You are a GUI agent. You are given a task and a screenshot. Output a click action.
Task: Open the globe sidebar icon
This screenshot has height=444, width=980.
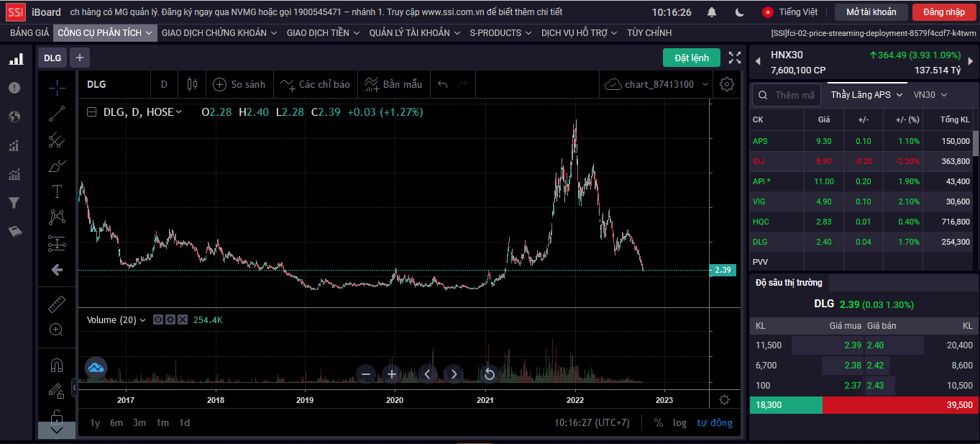coord(14,117)
